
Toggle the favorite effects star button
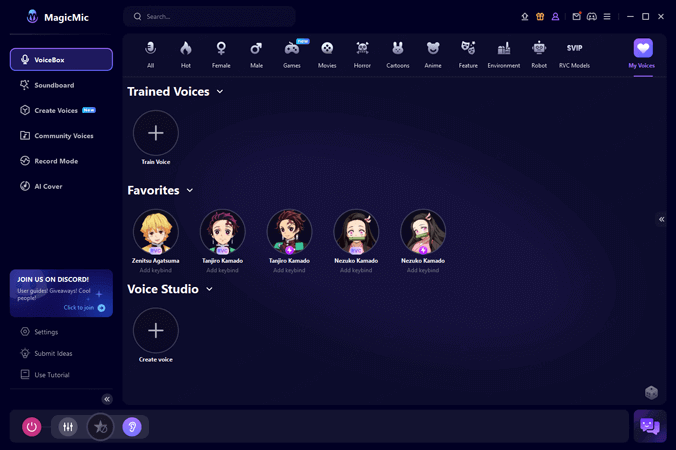pyautogui.click(x=100, y=427)
